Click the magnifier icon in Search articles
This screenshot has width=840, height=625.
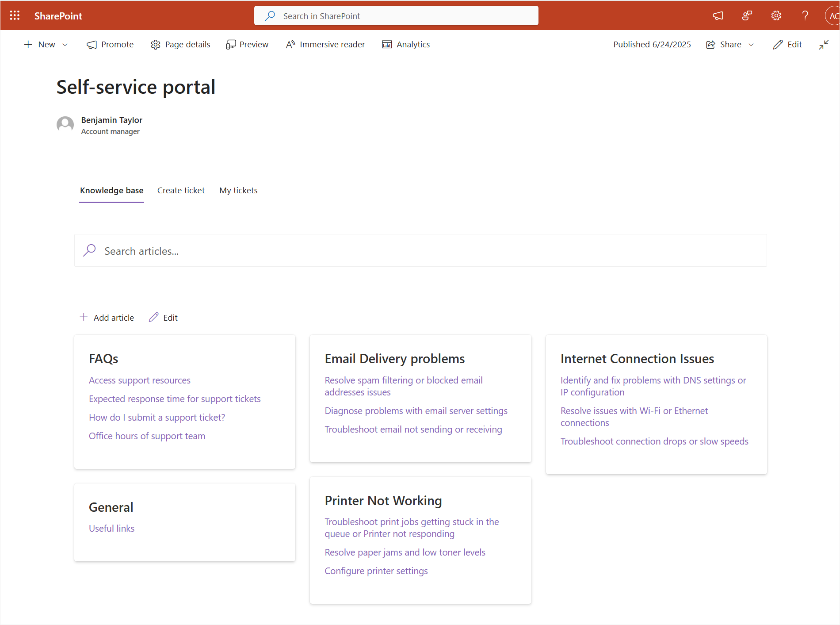[x=89, y=250]
